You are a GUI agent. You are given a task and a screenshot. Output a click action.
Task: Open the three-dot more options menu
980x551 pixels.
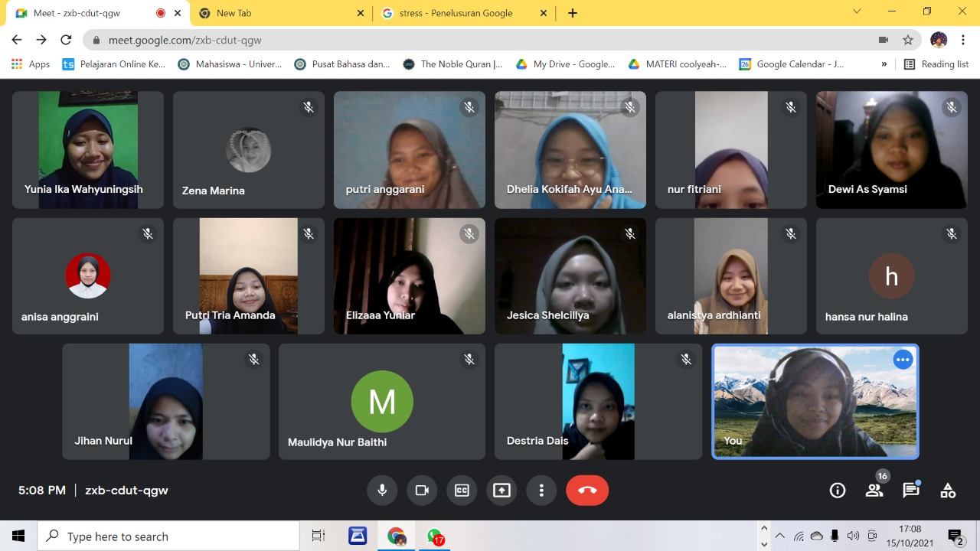[x=541, y=491]
